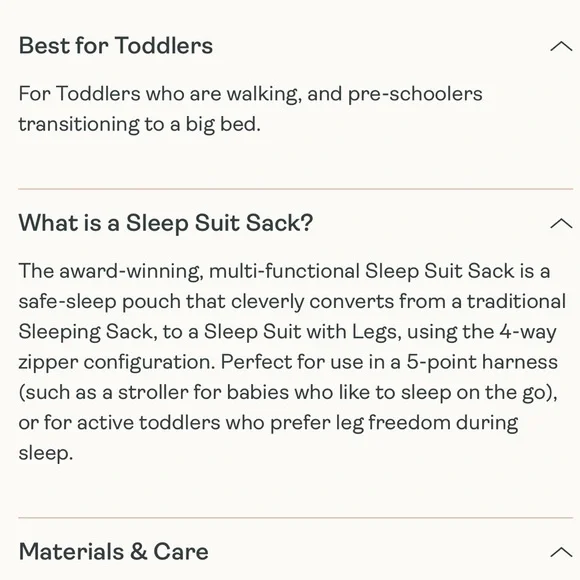Click the final word sleep. ending the paragraph
Image resolution: width=580 pixels, height=580 pixels.
pos(46,453)
